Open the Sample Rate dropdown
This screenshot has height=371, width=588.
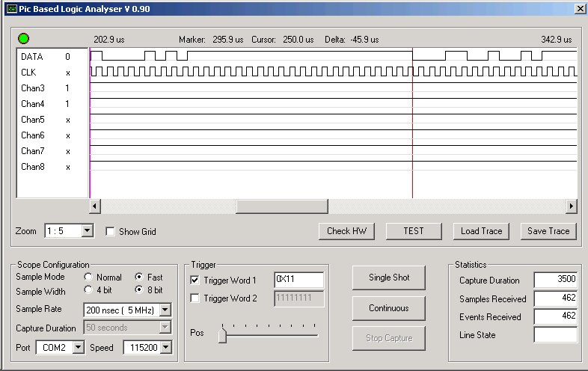tap(165, 310)
